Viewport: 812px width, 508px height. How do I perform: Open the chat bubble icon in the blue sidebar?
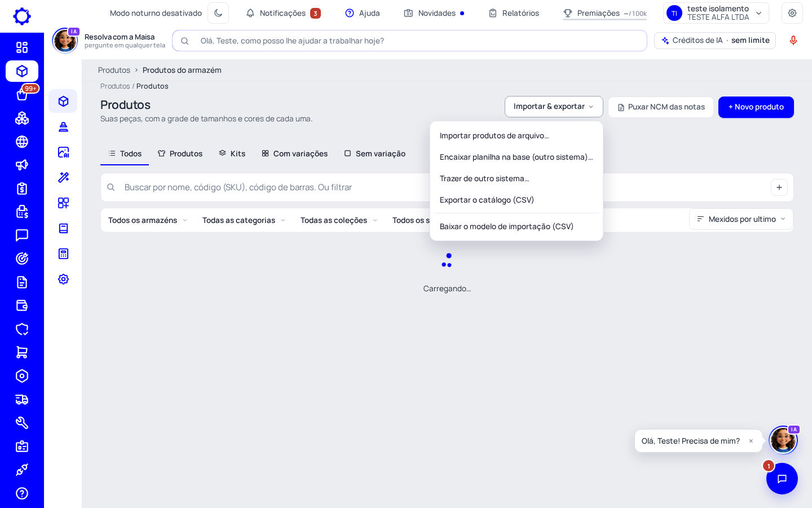pos(22,235)
